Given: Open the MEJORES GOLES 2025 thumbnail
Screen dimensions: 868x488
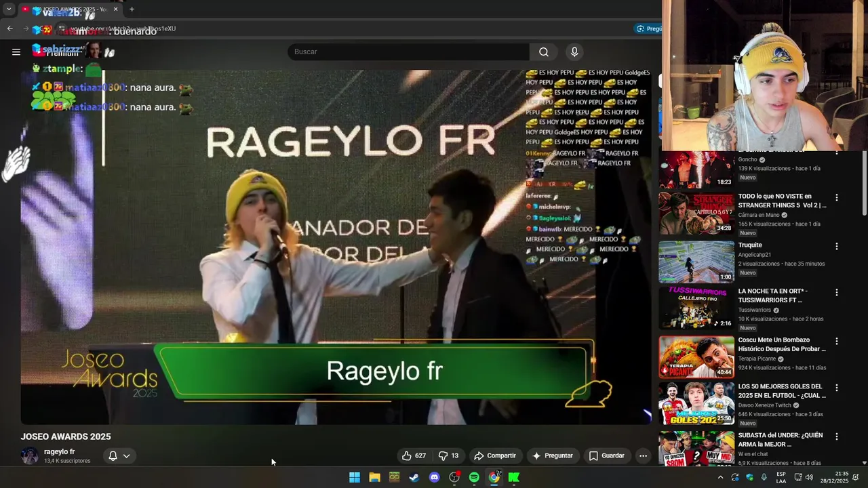Looking at the screenshot, I should point(696,403).
